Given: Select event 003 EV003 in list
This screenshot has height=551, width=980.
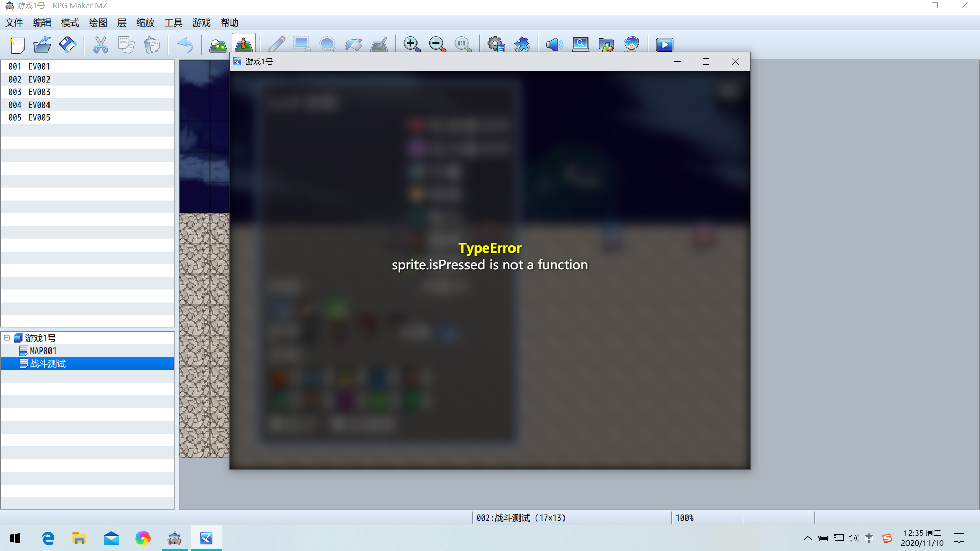Looking at the screenshot, I should tap(87, 92).
